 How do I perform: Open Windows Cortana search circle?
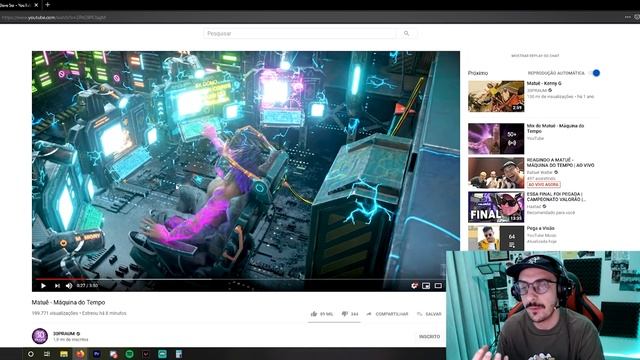[x=31, y=354]
